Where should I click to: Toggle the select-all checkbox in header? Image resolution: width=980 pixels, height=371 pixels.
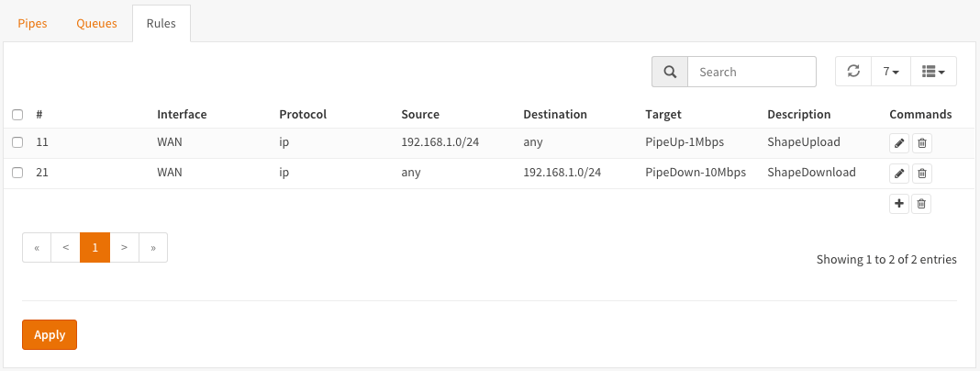click(x=17, y=115)
